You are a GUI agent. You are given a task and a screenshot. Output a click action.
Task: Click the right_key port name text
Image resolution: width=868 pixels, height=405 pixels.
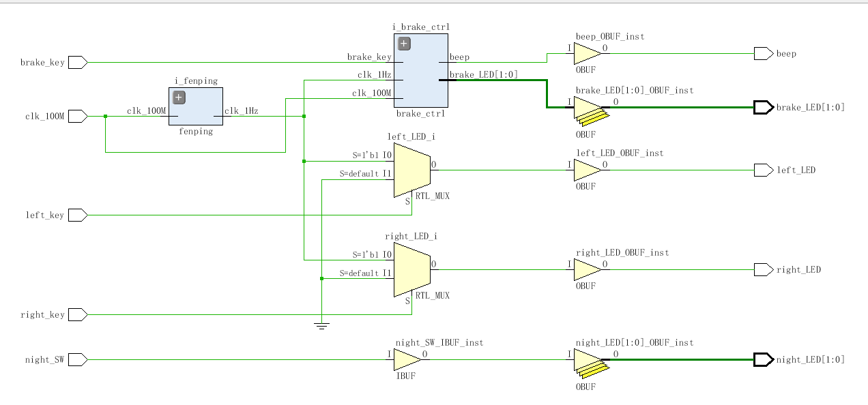[42, 315]
